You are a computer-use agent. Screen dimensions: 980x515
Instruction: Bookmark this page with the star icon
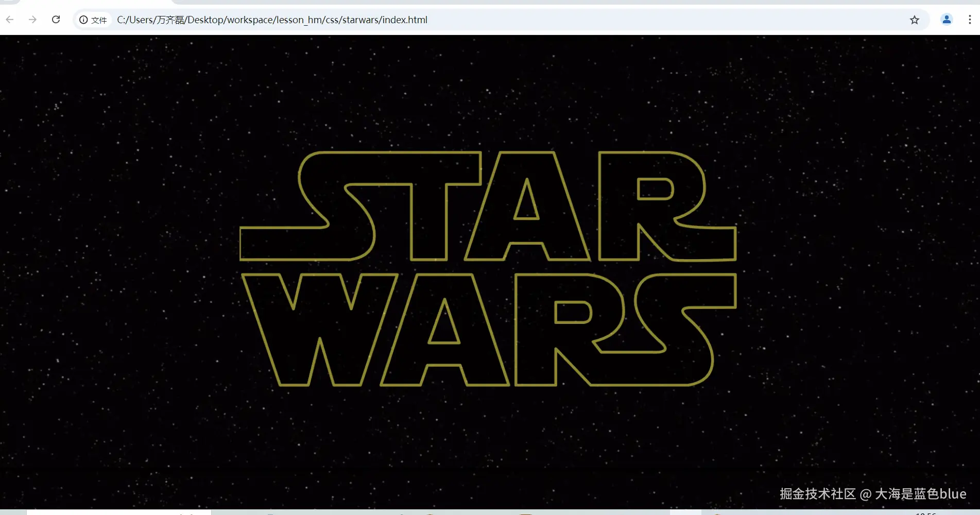point(914,20)
